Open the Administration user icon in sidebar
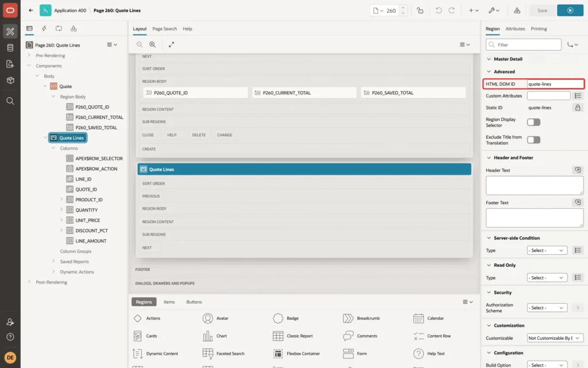The width and height of the screenshot is (588, 368). coord(10,322)
